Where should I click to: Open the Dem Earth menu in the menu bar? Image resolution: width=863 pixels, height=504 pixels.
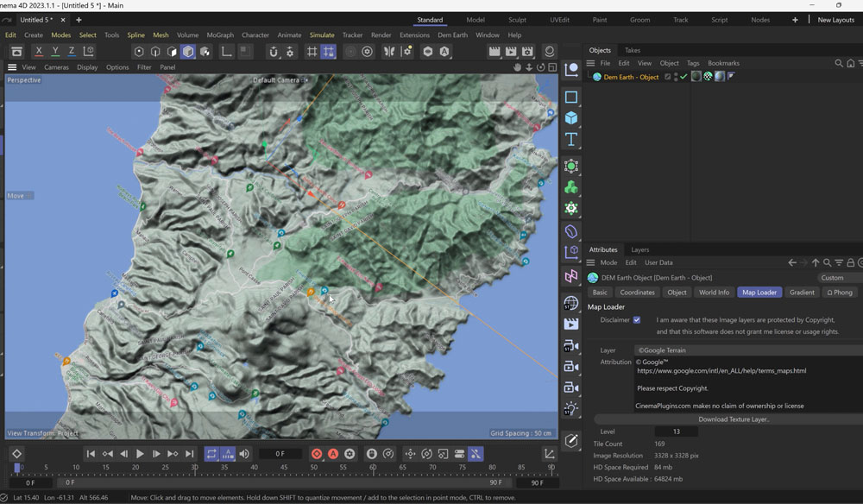pos(453,35)
